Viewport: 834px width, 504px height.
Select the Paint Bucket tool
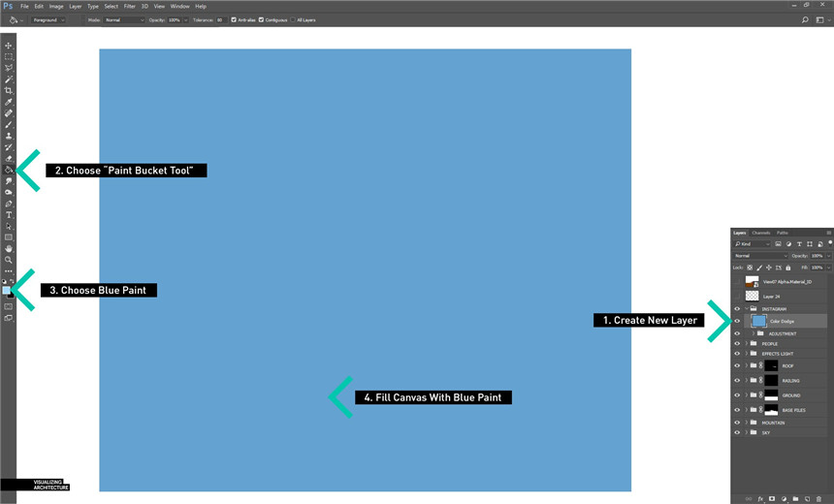tap(9, 170)
